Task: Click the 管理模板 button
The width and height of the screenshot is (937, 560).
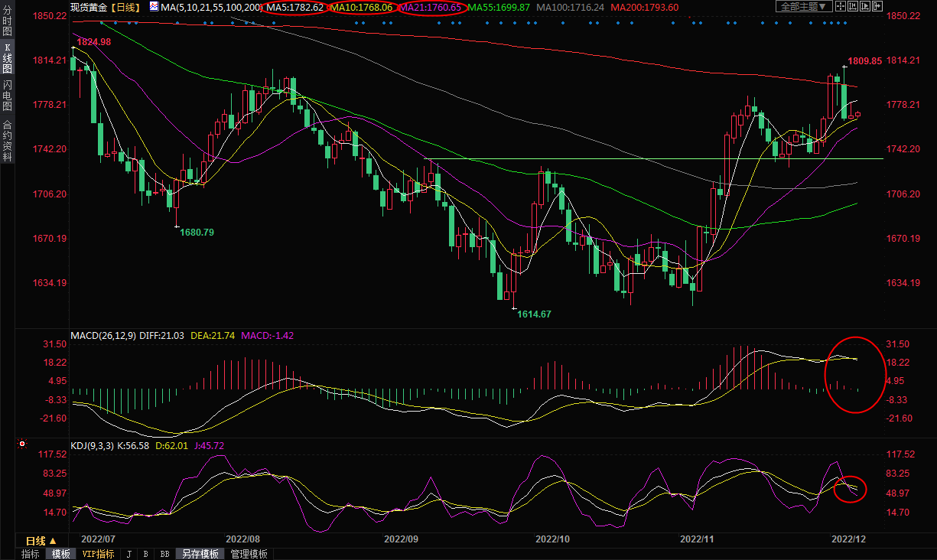Action: [249, 554]
